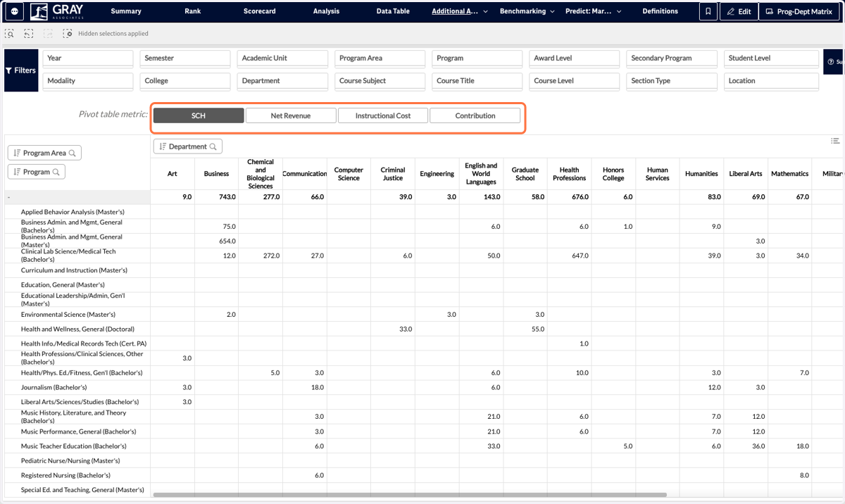Switch pivot metric to Net Revenue

tap(291, 115)
